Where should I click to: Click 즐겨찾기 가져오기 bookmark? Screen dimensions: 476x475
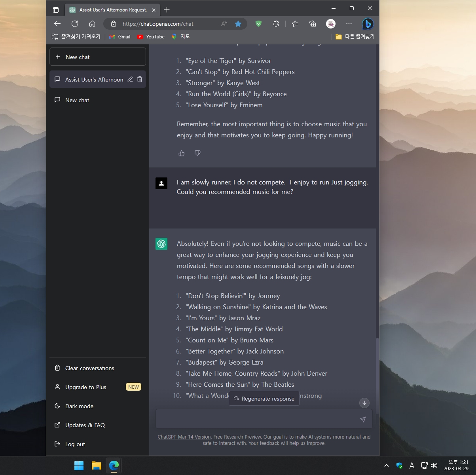[x=76, y=36]
